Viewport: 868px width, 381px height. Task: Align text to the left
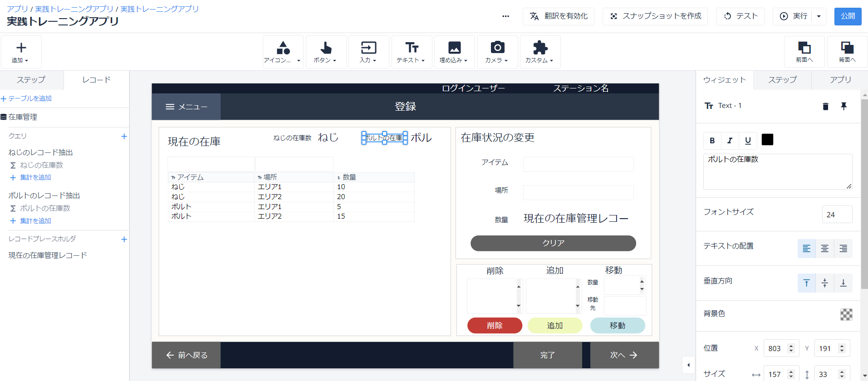tap(807, 249)
